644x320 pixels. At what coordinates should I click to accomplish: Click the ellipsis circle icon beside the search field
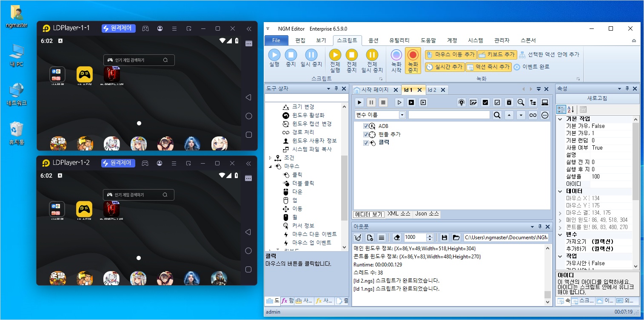(x=545, y=115)
